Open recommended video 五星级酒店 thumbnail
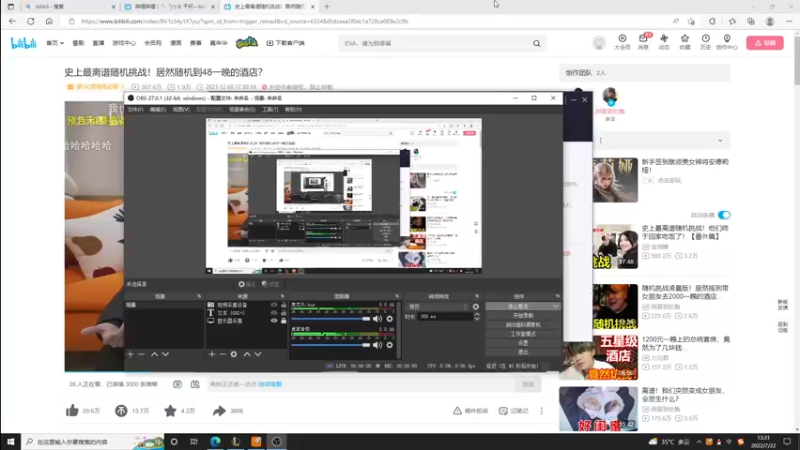The image size is (800, 450). pyautogui.click(x=598, y=357)
